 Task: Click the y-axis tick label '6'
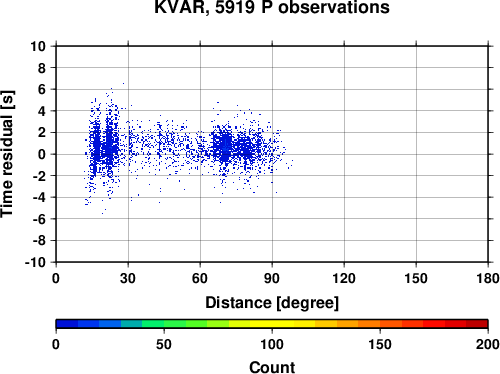pyautogui.click(x=42, y=89)
